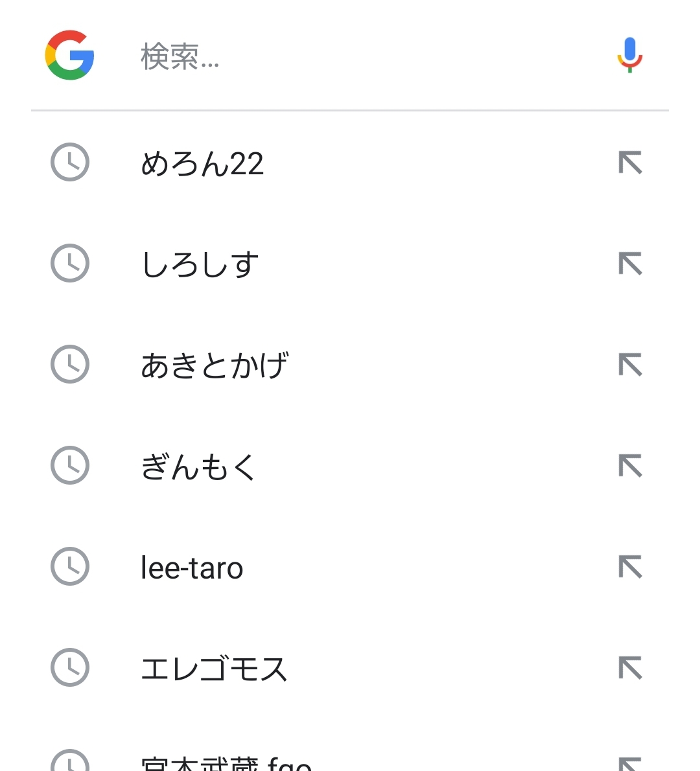700x771 pixels.
Task: Tap the Google logo icon
Action: pyautogui.click(x=70, y=55)
